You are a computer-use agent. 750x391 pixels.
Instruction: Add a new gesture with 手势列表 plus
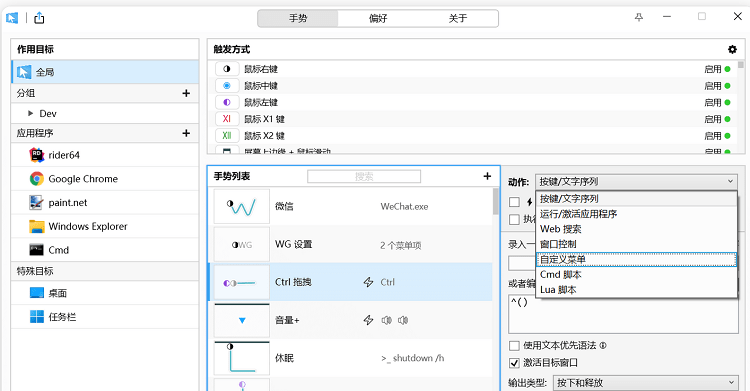point(487,176)
